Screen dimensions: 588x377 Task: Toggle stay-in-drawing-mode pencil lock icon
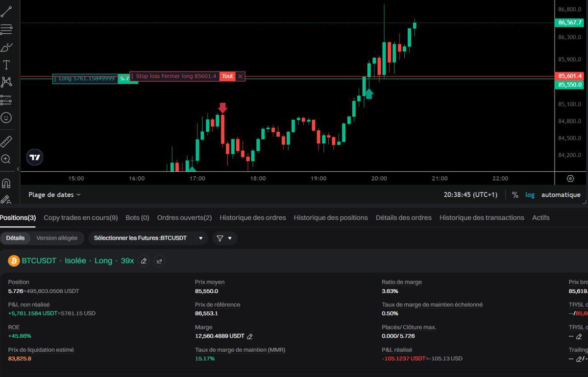point(6,199)
